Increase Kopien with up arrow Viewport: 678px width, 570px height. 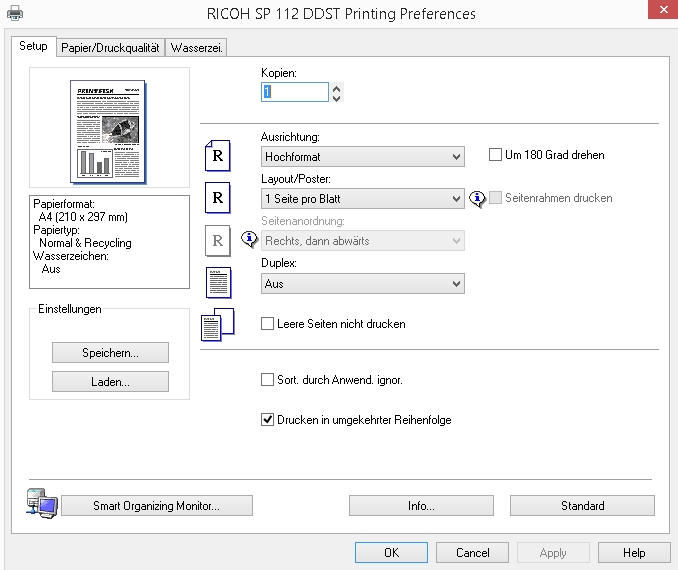(x=336, y=88)
